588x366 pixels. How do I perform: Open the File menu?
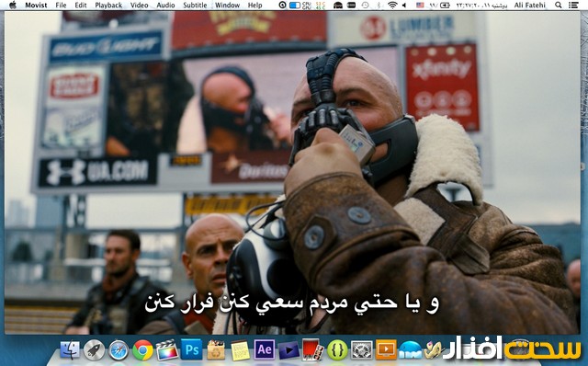point(61,5)
